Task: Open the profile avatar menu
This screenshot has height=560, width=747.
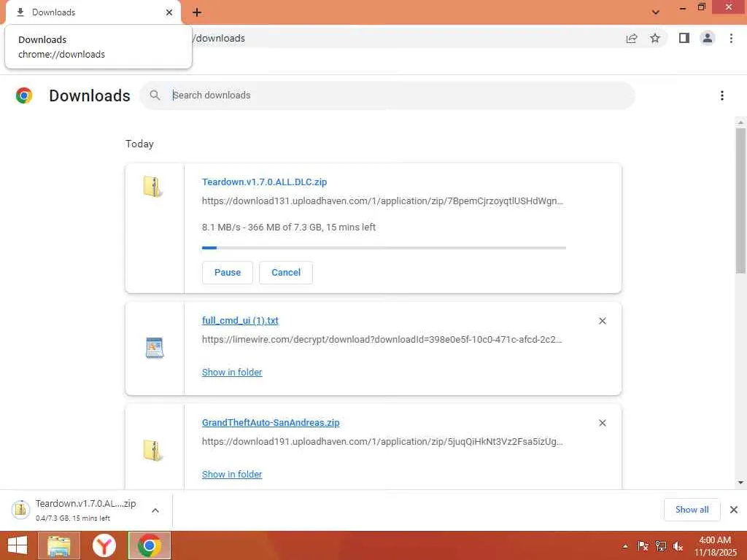Action: pos(708,38)
